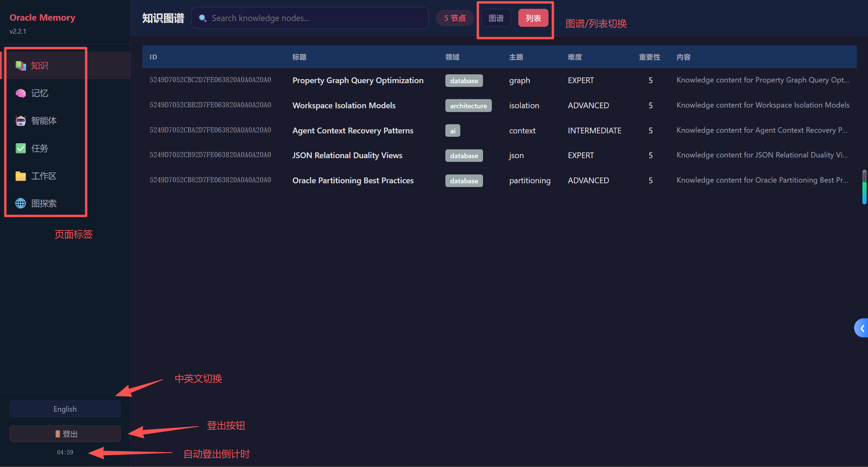The height and width of the screenshot is (467, 868).
Task: Click ID 5249D7052CBA2D7FE063820A0A0A20A0
Action: tap(210, 130)
